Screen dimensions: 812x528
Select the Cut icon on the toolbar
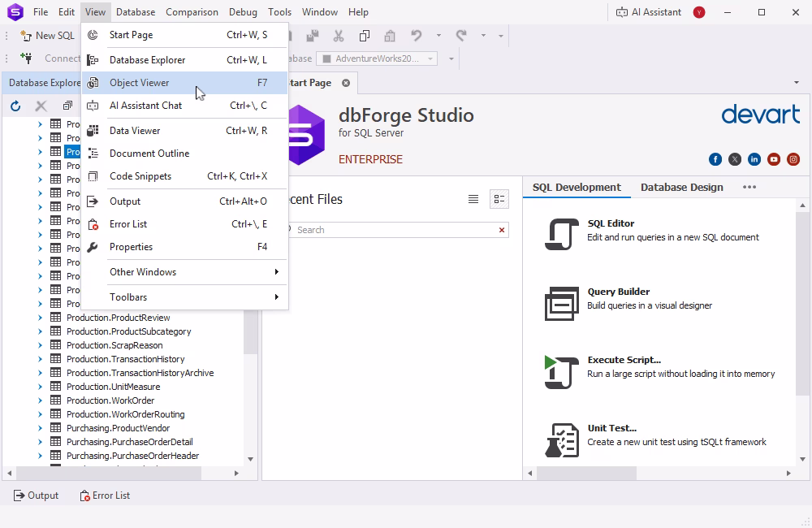click(339, 36)
